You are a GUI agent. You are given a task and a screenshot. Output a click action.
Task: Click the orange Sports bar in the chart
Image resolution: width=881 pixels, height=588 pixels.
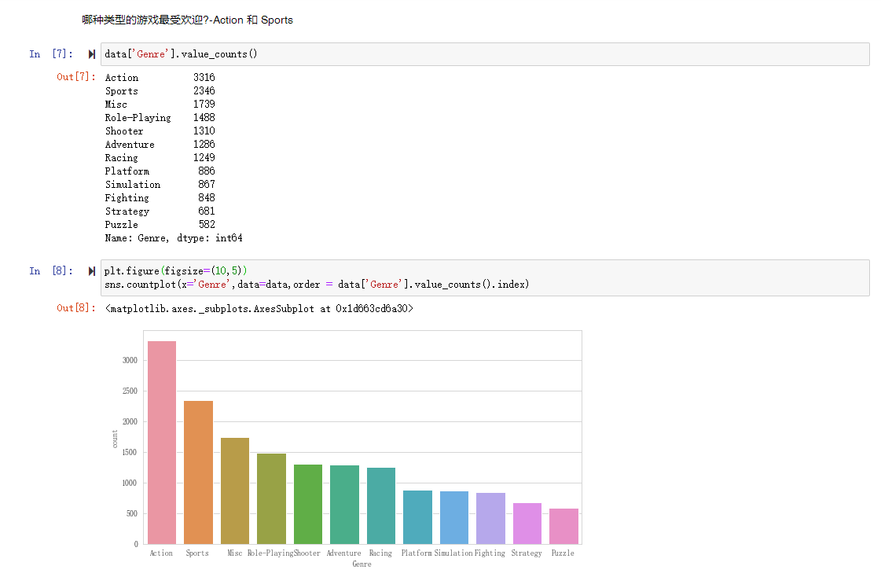(x=198, y=472)
